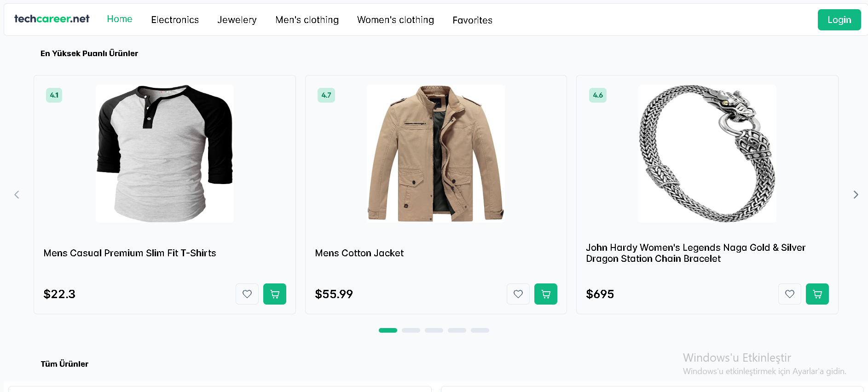
Task: Favorite the Mens Casual Premium Slim Fit T-Shirts
Action: click(x=247, y=294)
